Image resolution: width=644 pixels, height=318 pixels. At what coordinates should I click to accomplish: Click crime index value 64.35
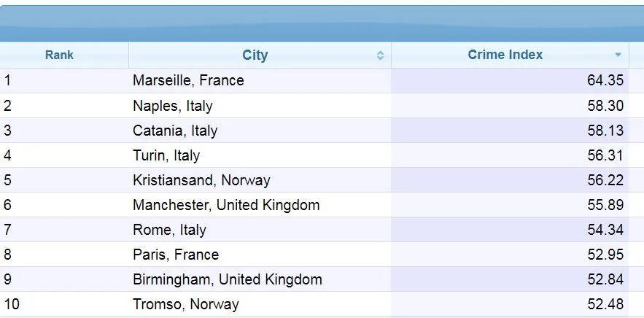pyautogui.click(x=605, y=81)
